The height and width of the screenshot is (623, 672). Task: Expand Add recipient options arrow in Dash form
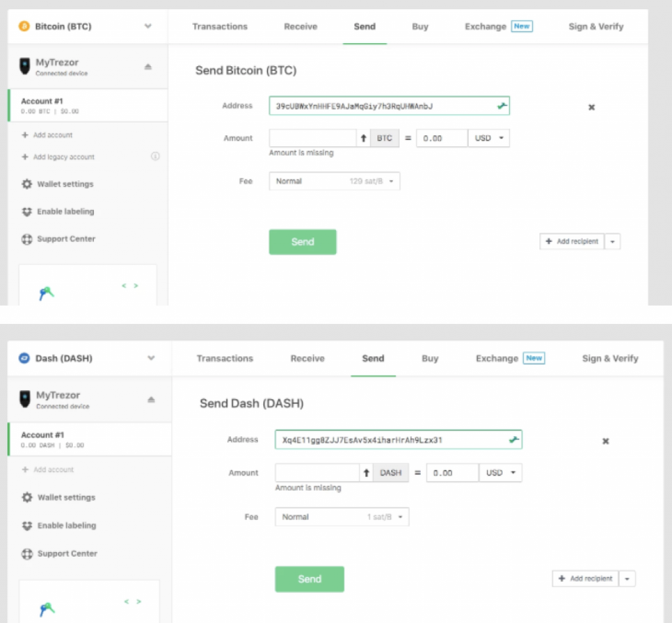click(627, 579)
